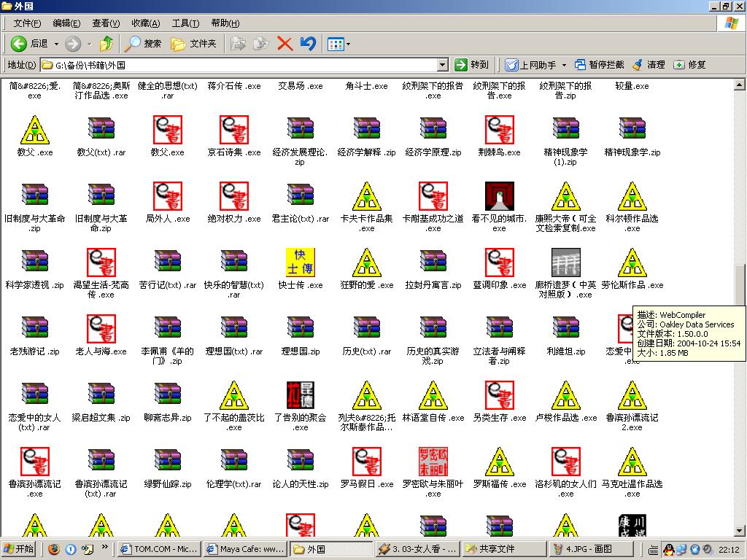Select the 看不见的城市.exe file icon
The width and height of the screenshot is (747, 560).
[499, 197]
